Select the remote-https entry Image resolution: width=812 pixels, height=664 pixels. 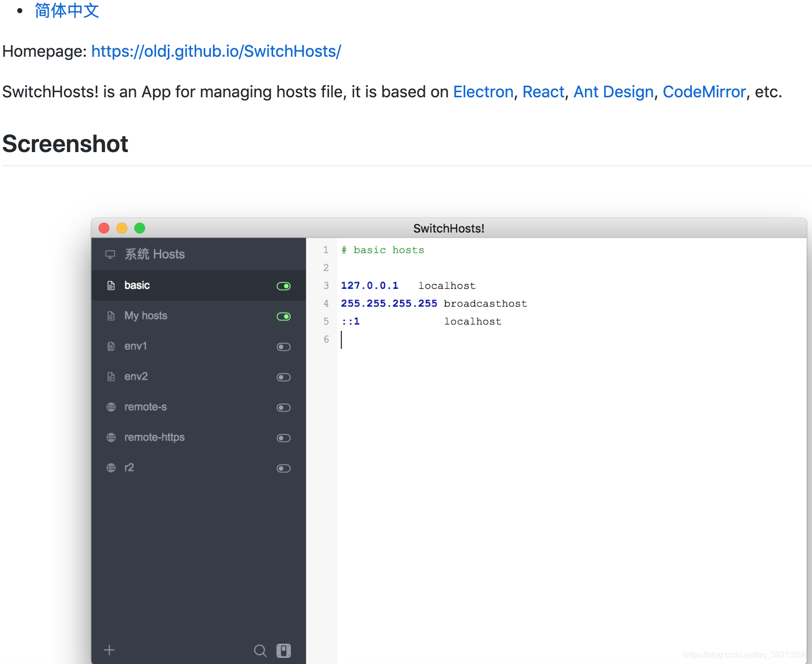[199, 437]
